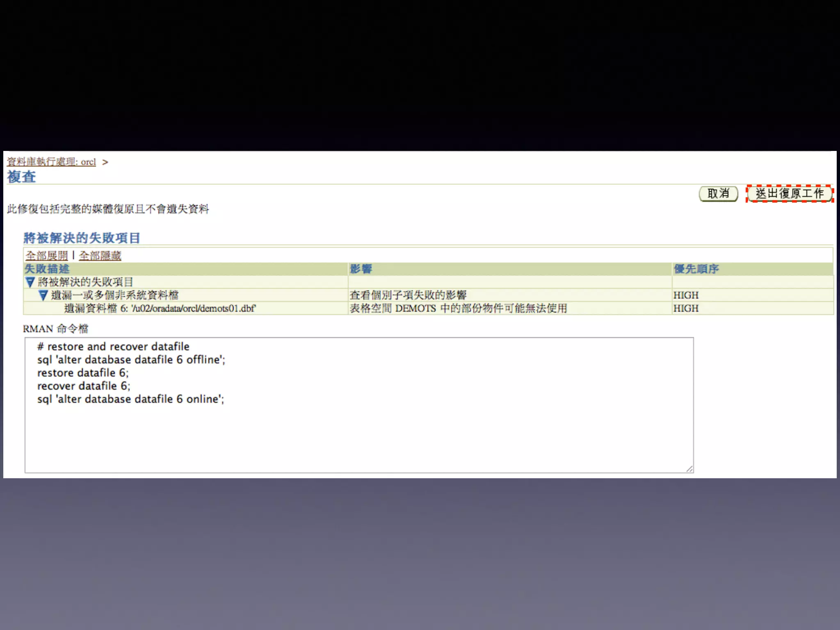Click the RMAN 命令檔 label
This screenshot has width=840, height=630.
[55, 329]
